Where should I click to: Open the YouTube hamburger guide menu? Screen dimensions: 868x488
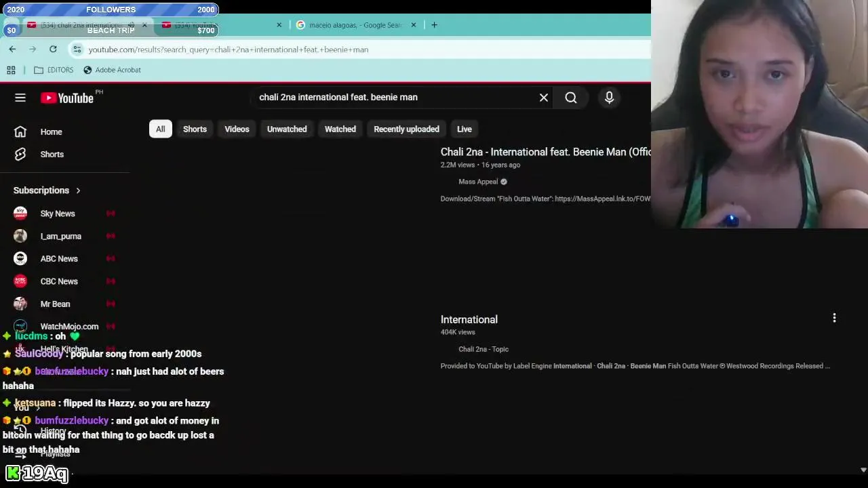tap(20, 98)
